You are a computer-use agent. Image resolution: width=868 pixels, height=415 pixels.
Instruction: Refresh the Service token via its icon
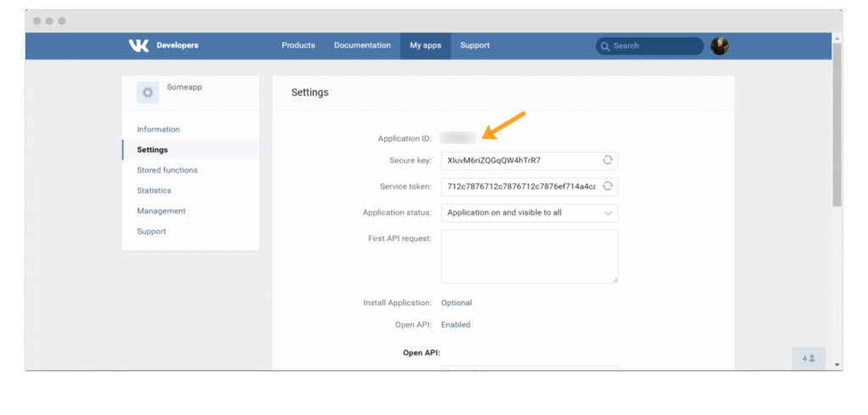[x=608, y=187]
